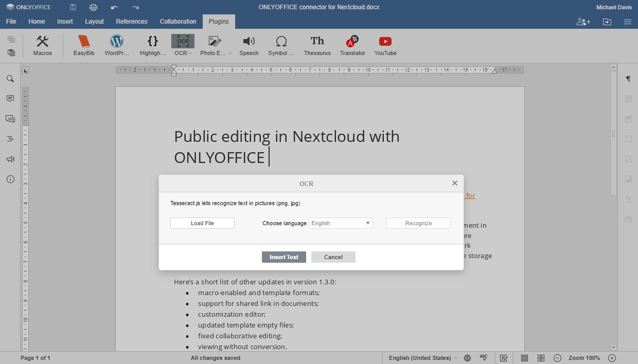
Task: Click the tab stop selector beside ruler
Action: [26, 70]
